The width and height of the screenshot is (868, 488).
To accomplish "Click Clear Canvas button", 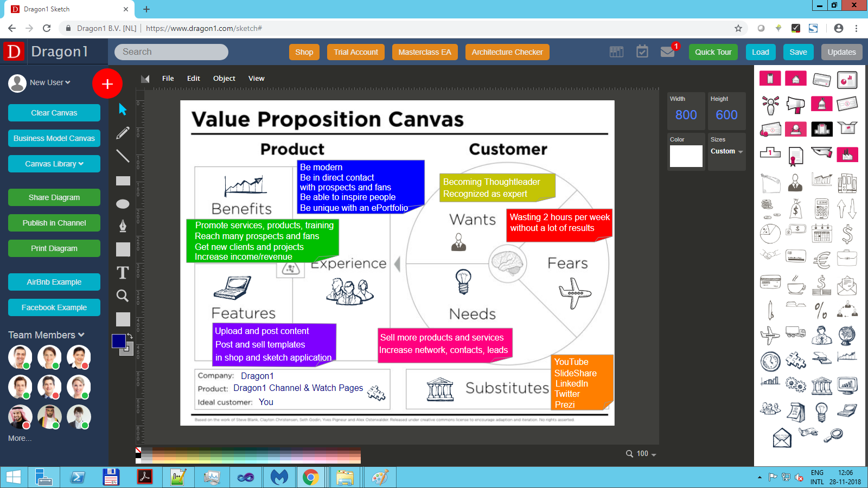I will 54,113.
